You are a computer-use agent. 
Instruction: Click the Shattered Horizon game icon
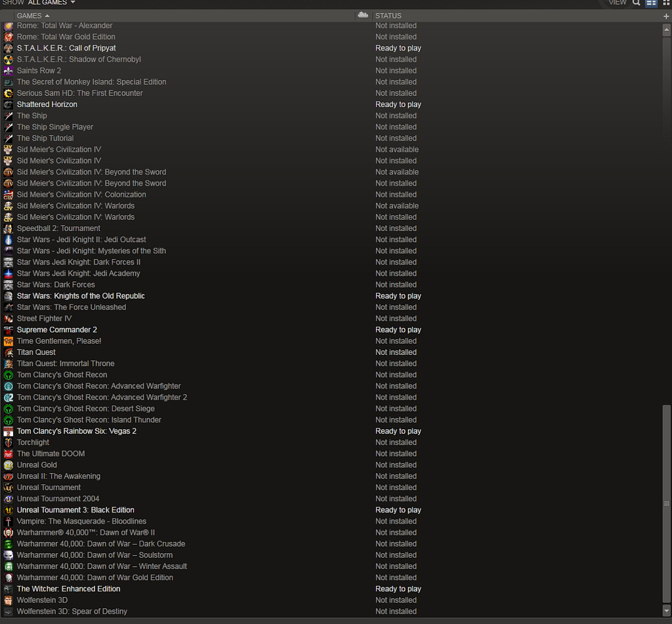point(8,104)
